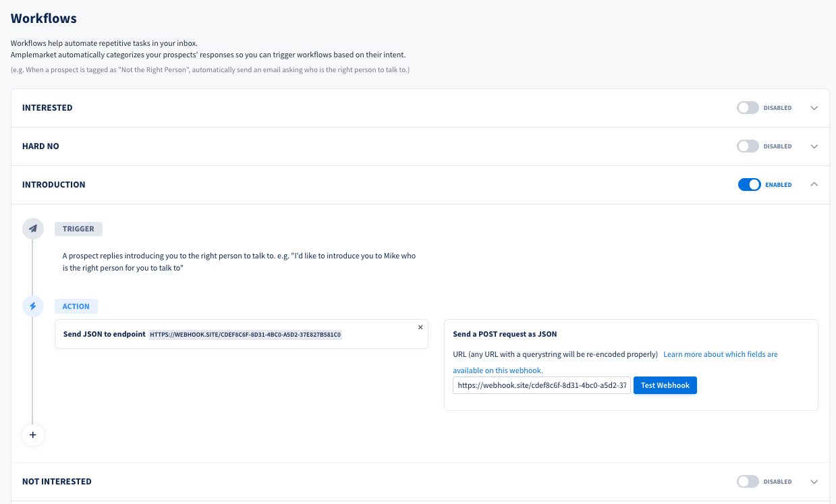
Task: Click the trigger description 'A prospect replies introducing'
Action: point(240,262)
